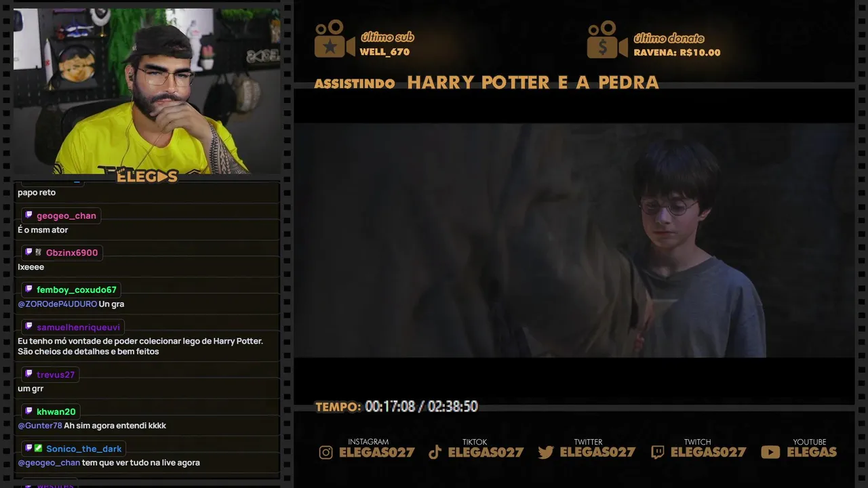This screenshot has width=868, height=488.
Task: Click the message 'tem que ver tudo na live agora'
Action: click(x=140, y=463)
